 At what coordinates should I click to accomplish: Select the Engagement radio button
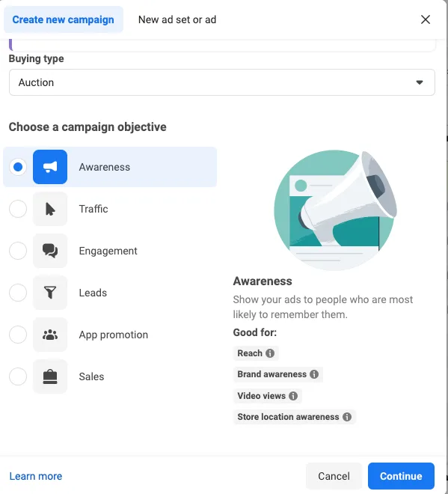(18, 251)
